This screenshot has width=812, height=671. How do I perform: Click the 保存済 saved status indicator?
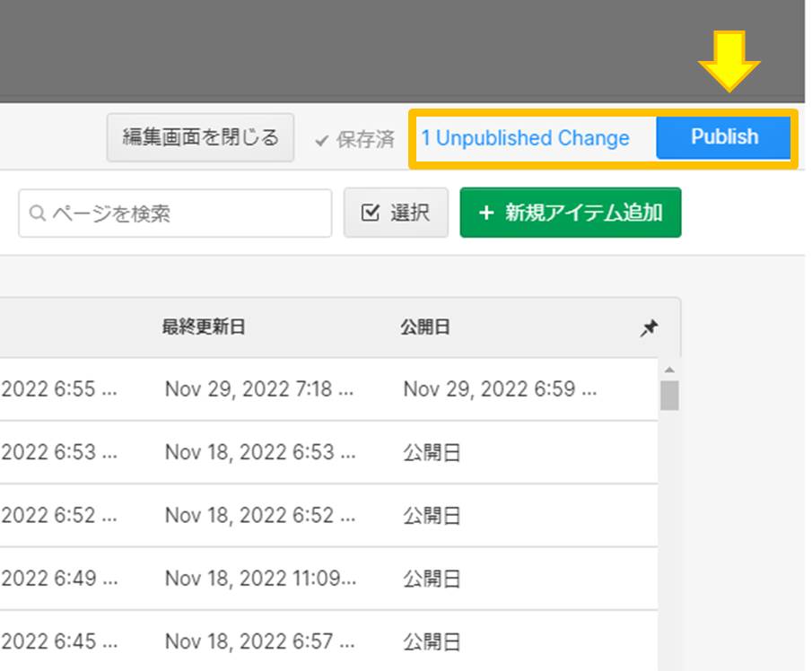click(x=354, y=139)
